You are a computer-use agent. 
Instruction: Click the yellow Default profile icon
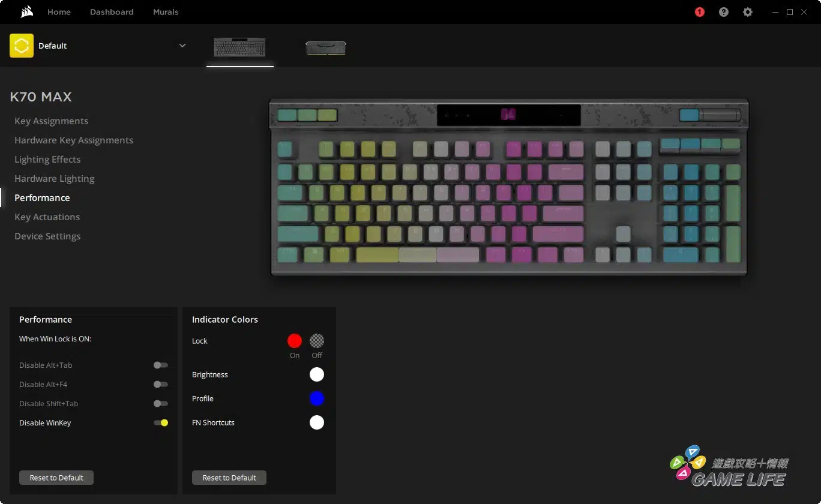click(22, 46)
